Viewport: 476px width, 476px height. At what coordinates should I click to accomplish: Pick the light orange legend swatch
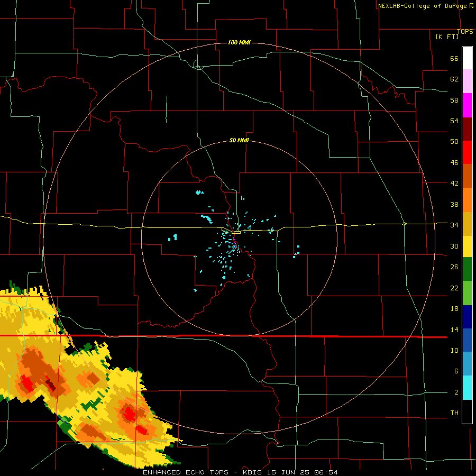click(x=467, y=200)
